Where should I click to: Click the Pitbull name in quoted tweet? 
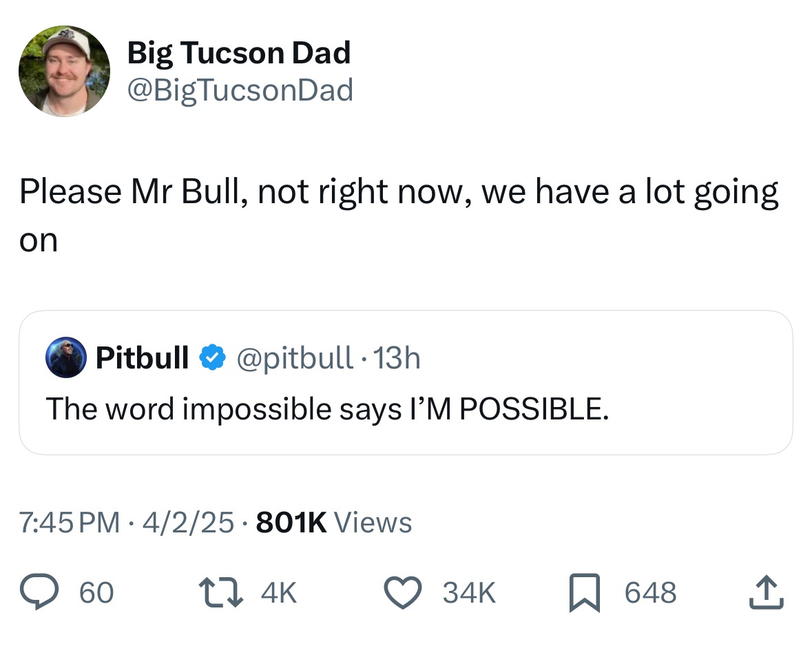point(142,358)
